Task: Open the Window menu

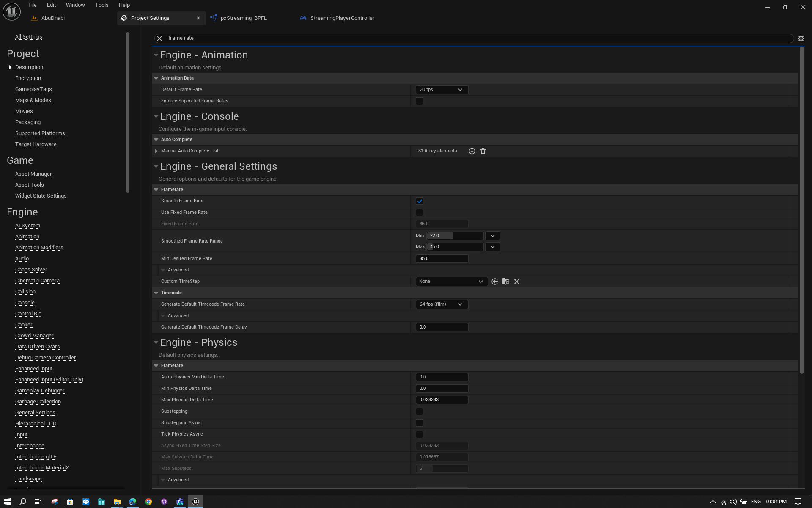Action: tap(75, 5)
